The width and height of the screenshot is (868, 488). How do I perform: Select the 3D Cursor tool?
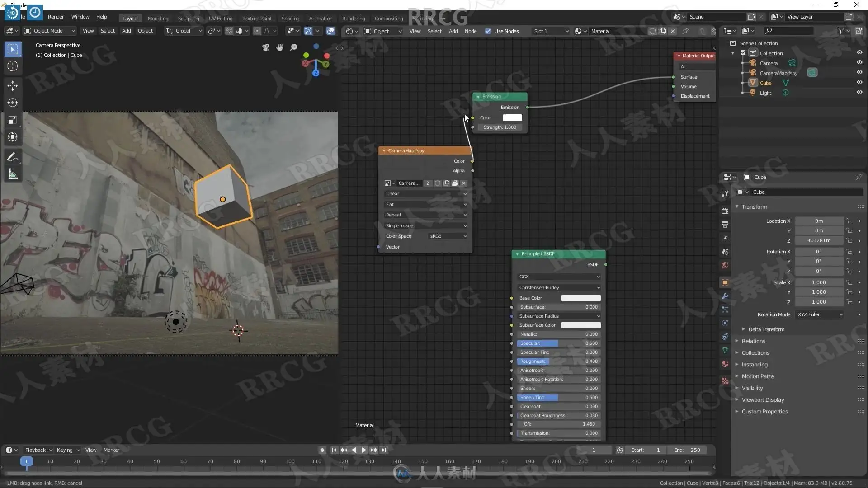coord(13,66)
